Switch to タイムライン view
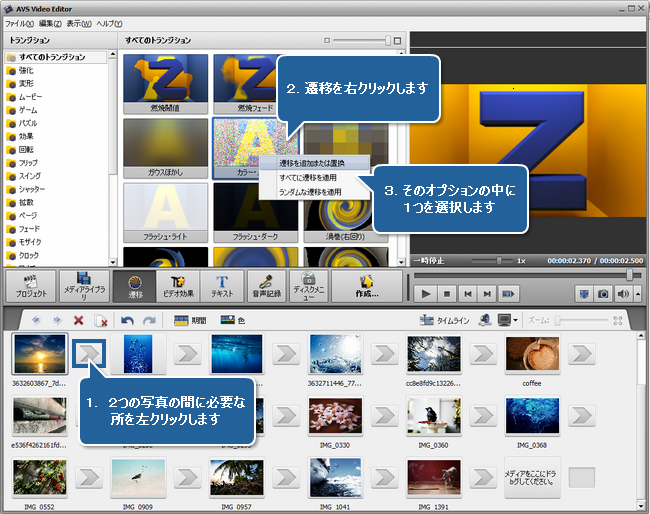 pos(441,320)
